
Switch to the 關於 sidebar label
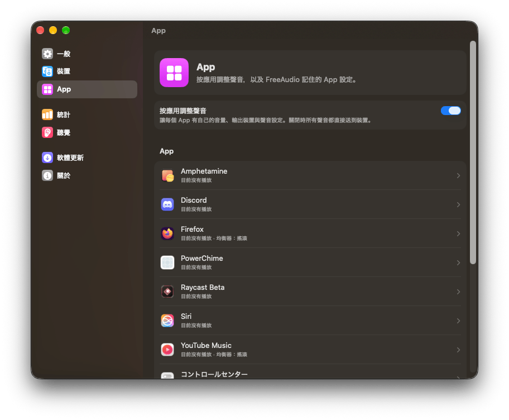click(x=64, y=176)
